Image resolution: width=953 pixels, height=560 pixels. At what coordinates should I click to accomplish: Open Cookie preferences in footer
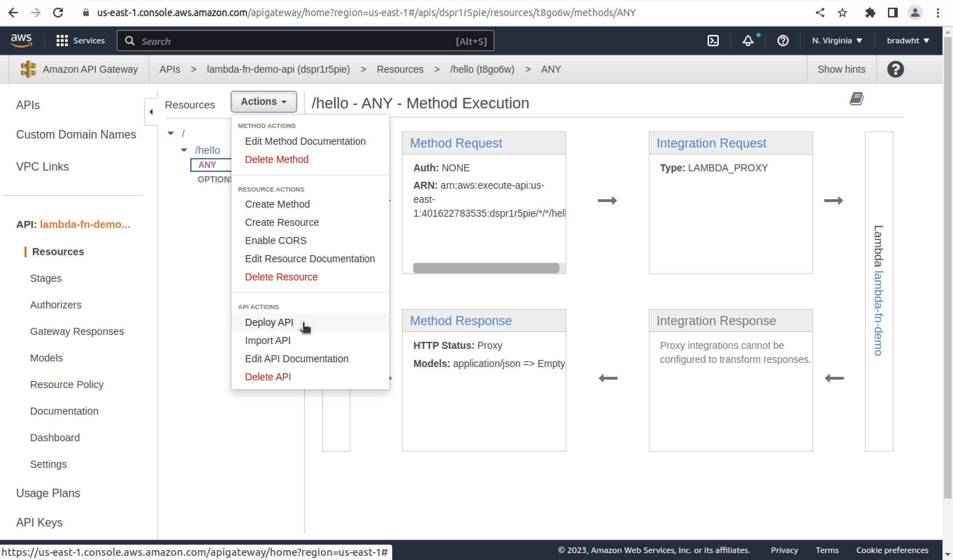click(892, 550)
